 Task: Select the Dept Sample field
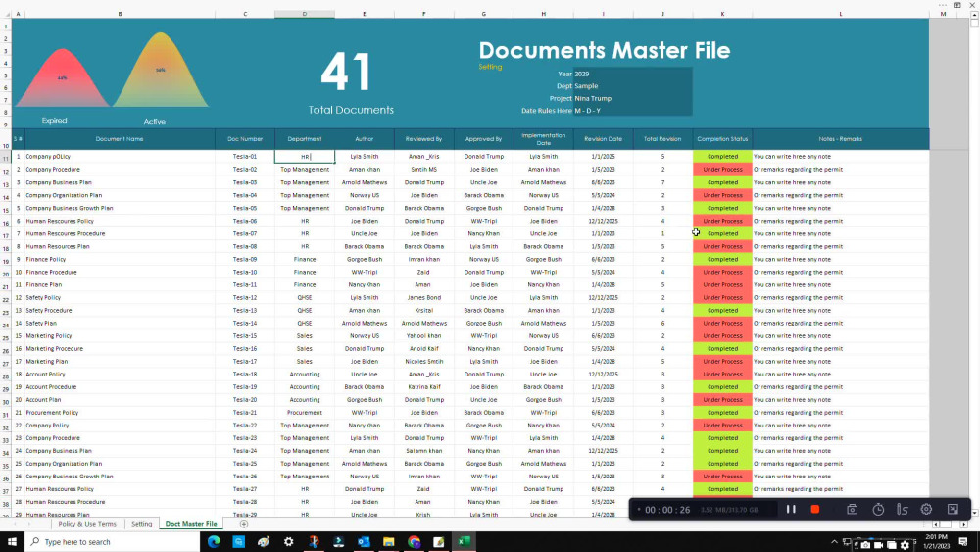pyautogui.click(x=632, y=86)
